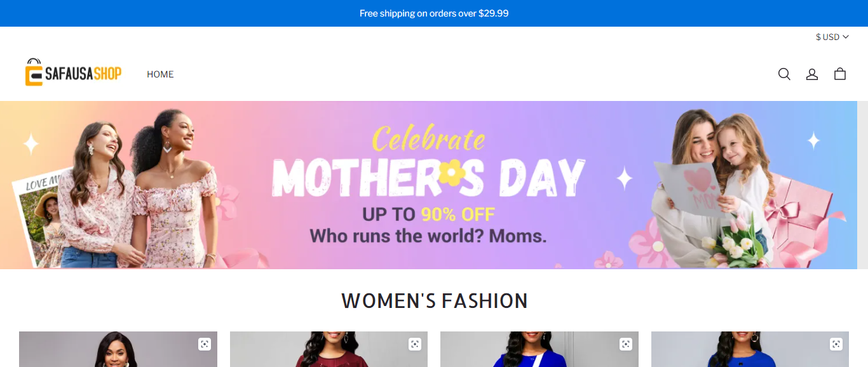Click the SAFAUSASHOP logo
The width and height of the screenshot is (868, 367).
(x=74, y=73)
